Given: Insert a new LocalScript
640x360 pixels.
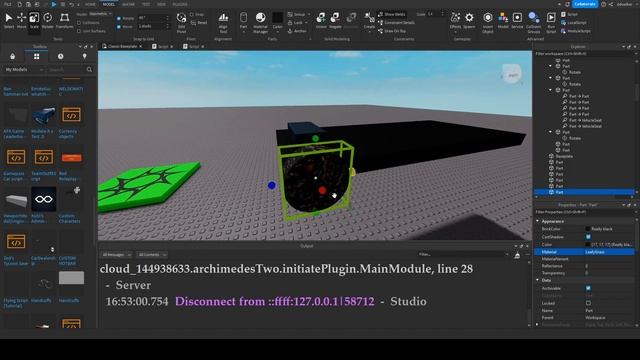Looking at the screenshot, I should pyautogui.click(x=574, y=23).
